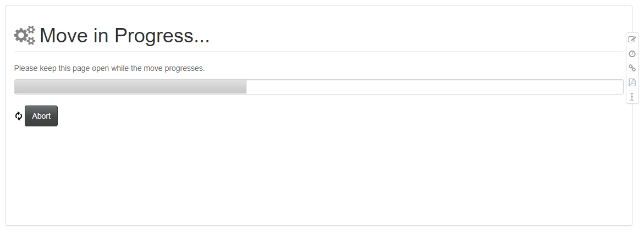Export page with the PDF icon

point(632,82)
